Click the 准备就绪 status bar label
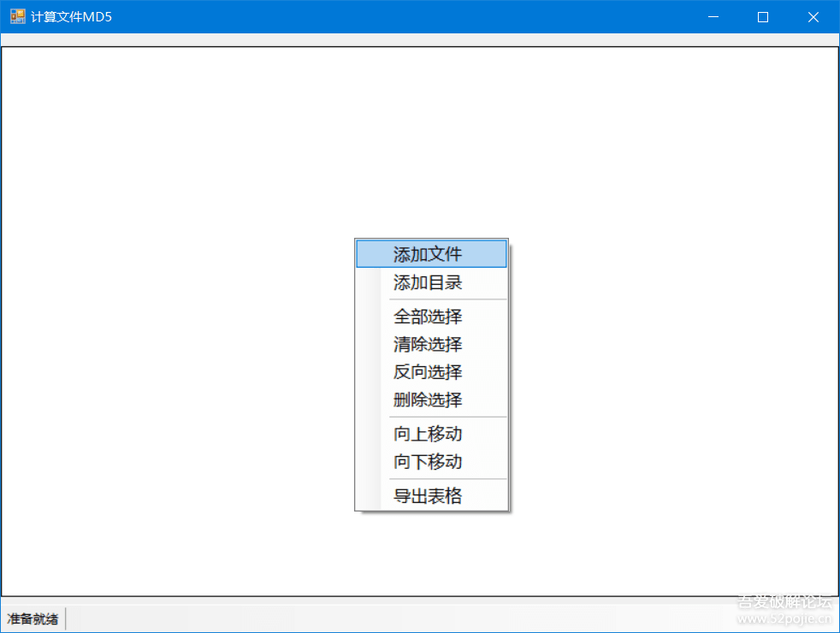 (x=33, y=618)
